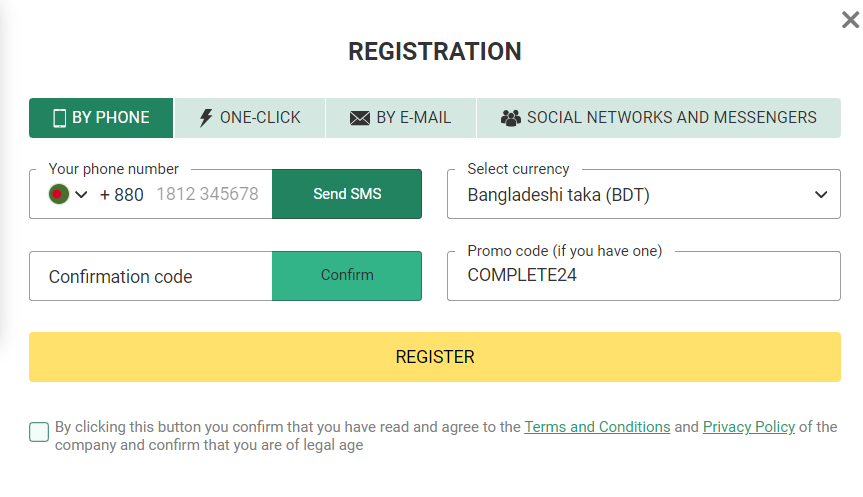
Task: Click the Bangladesh flag icon
Action: [58, 194]
